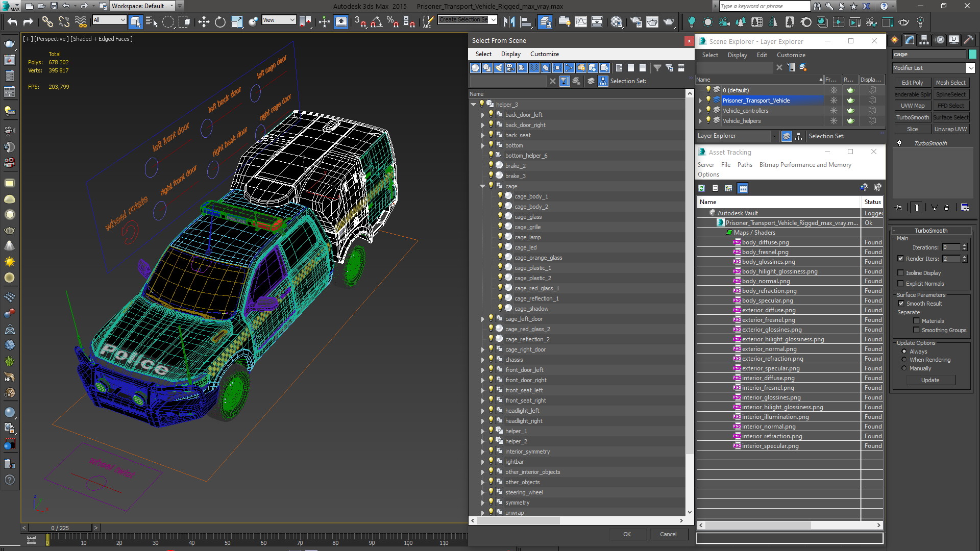
Task: Click the keyword search input field
Action: [x=764, y=6]
